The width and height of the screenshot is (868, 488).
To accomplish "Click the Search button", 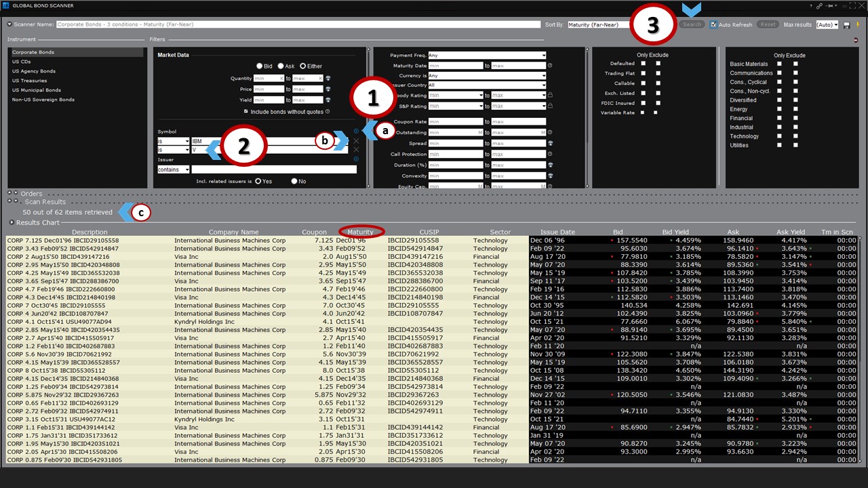I will [692, 24].
